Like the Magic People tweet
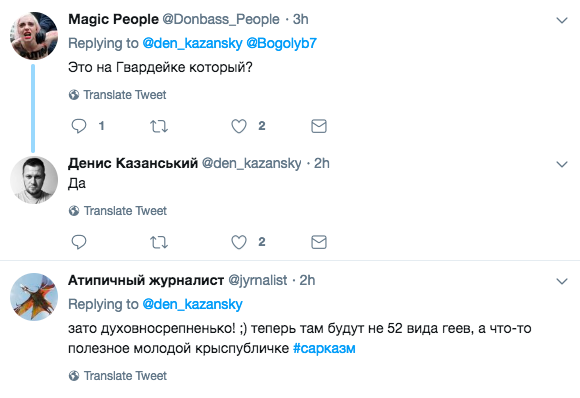The height and width of the screenshot is (398, 580). click(239, 126)
